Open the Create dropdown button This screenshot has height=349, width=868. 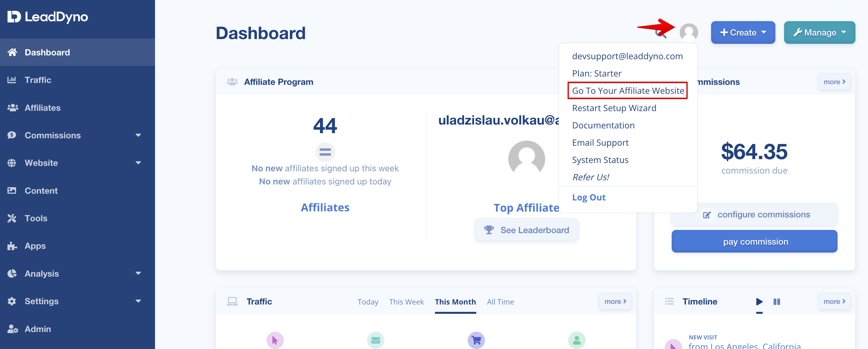743,32
